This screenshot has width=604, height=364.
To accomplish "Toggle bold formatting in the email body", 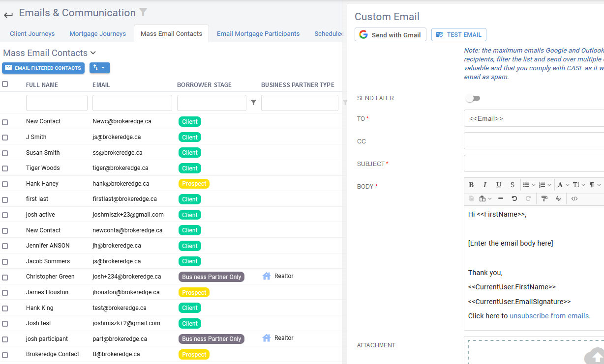I will pos(471,185).
